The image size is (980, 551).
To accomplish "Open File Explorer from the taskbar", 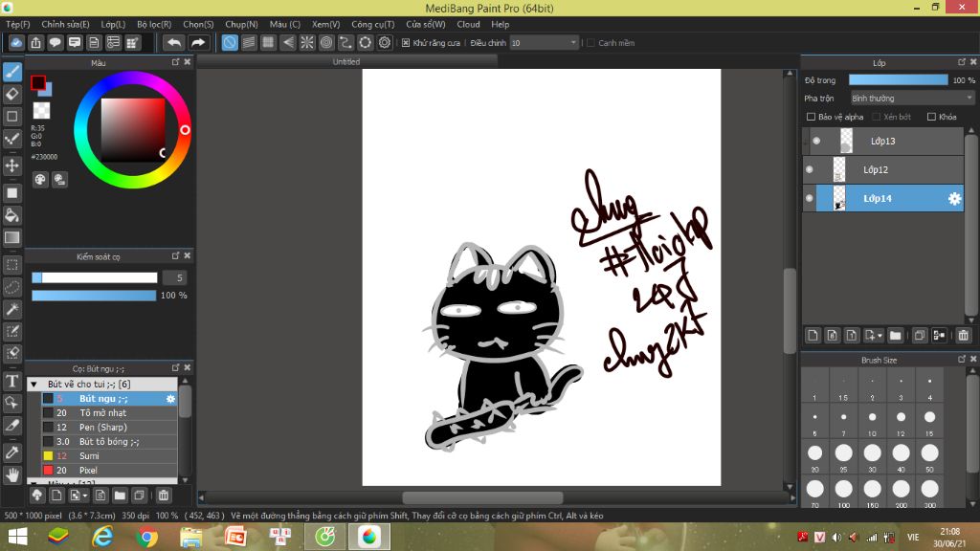I will tap(191, 537).
